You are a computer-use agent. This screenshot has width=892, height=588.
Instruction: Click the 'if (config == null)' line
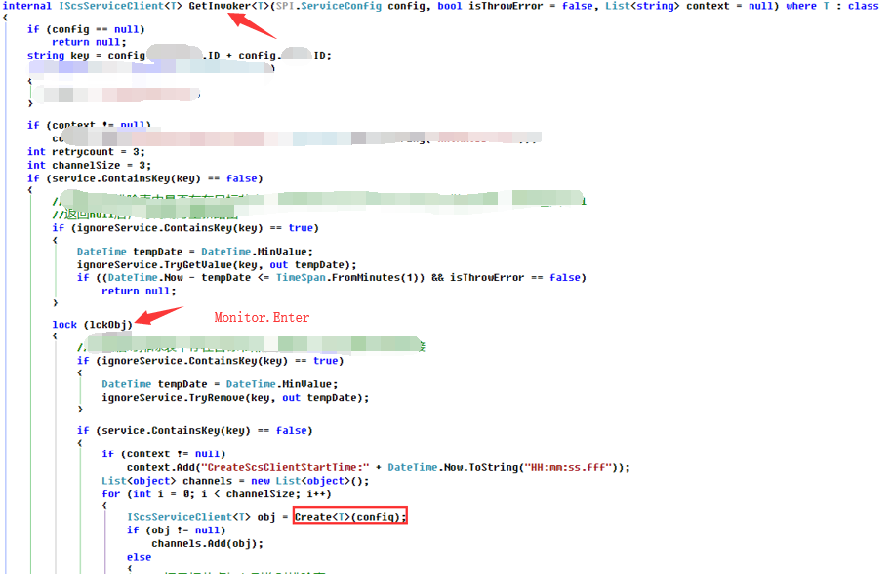(86, 29)
